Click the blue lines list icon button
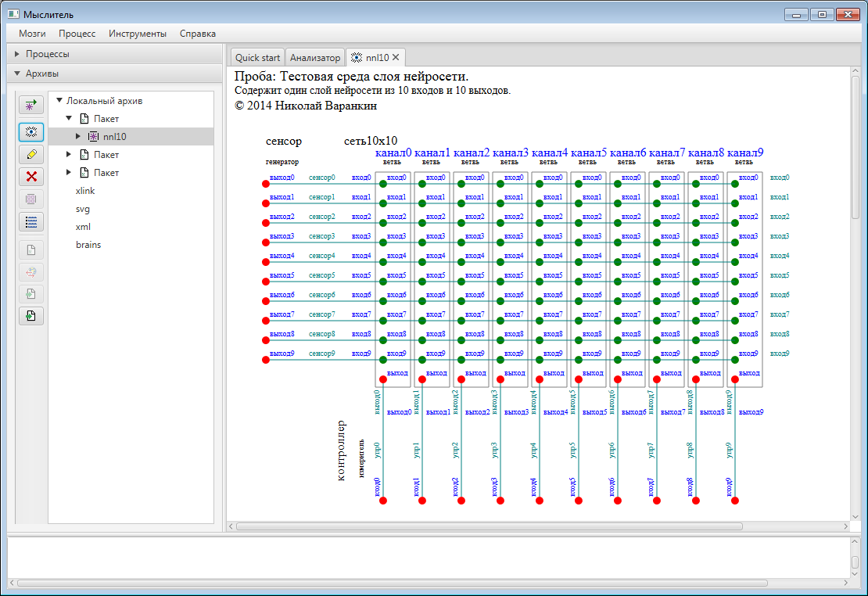This screenshot has width=868, height=596. point(30,221)
